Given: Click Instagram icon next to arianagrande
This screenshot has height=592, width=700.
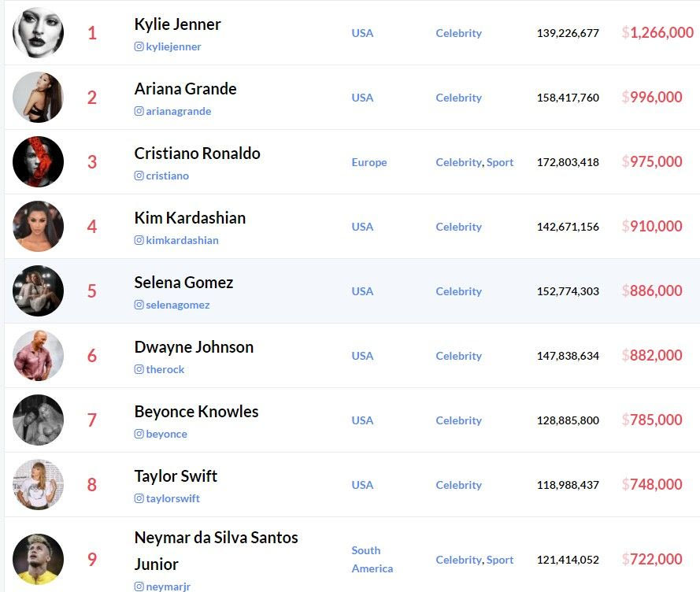Looking at the screenshot, I should (x=139, y=112).
